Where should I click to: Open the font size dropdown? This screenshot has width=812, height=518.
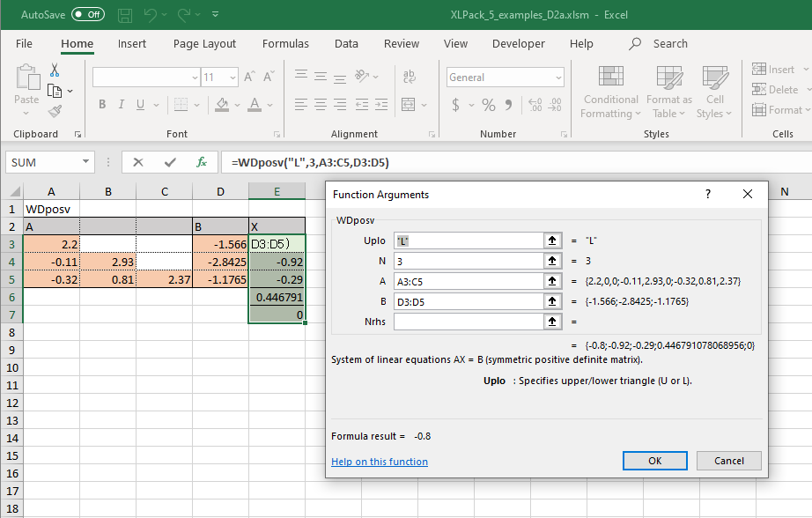pos(233,78)
